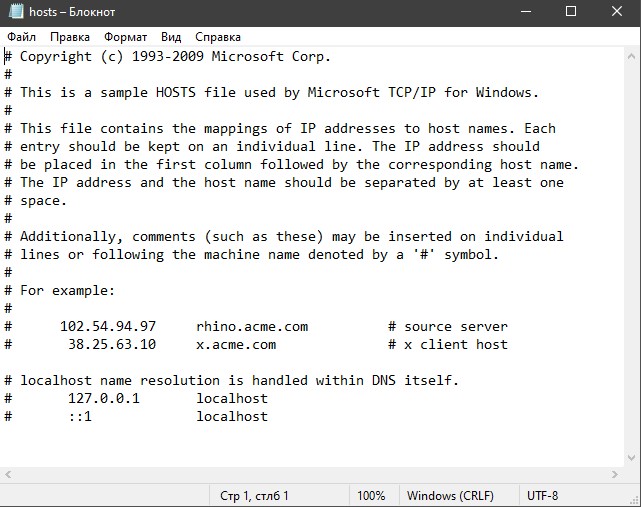
Task: Click the window resize grip corner
Action: coord(635,501)
